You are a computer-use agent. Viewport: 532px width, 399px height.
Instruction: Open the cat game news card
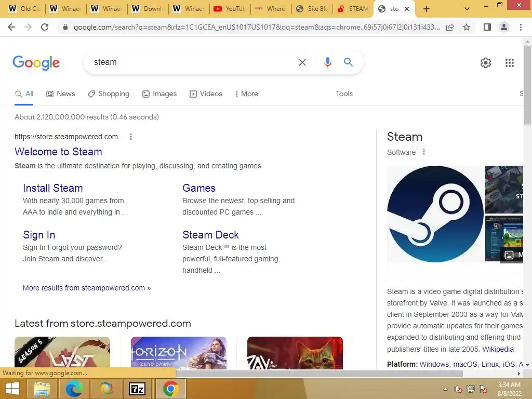coord(295,353)
